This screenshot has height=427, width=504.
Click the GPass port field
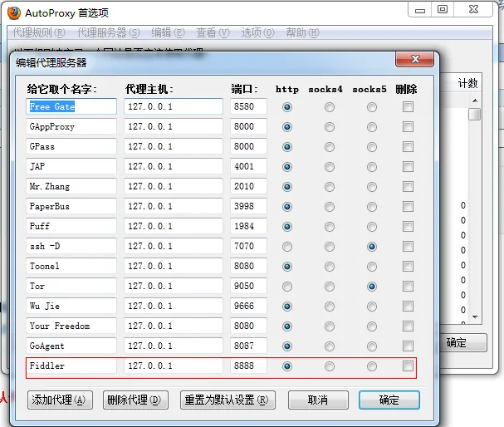click(x=248, y=146)
